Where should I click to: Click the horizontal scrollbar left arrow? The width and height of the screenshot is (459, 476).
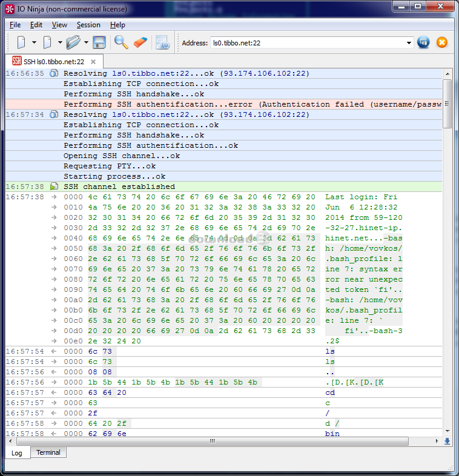pyautogui.click(x=10, y=441)
